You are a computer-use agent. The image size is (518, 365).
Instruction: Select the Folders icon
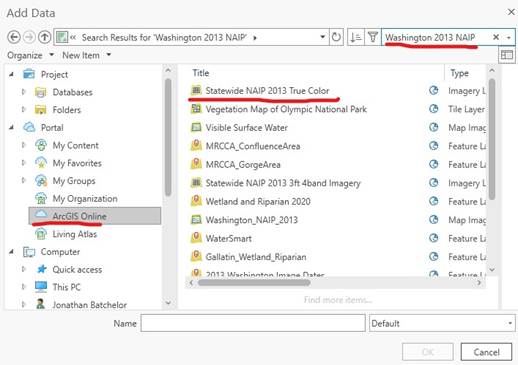pos(41,110)
